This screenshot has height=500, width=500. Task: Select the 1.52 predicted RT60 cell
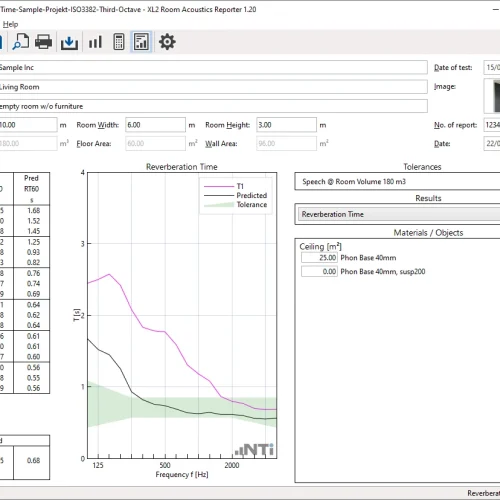click(33, 221)
